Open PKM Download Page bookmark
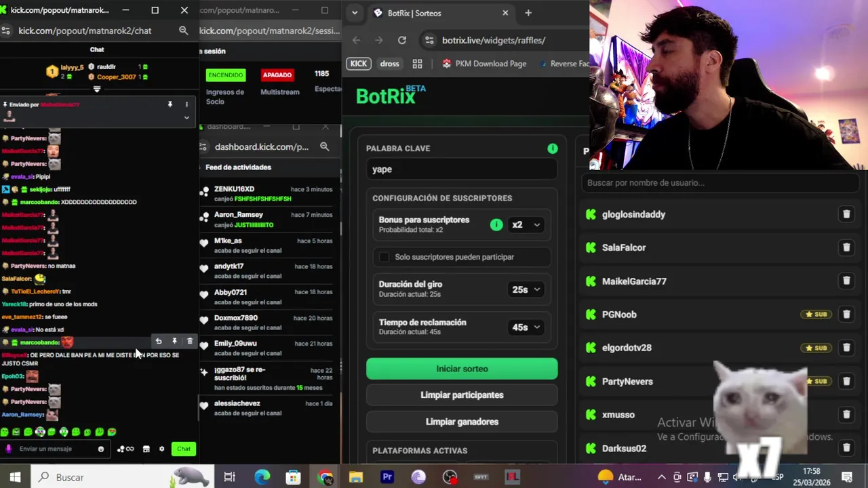 point(484,64)
